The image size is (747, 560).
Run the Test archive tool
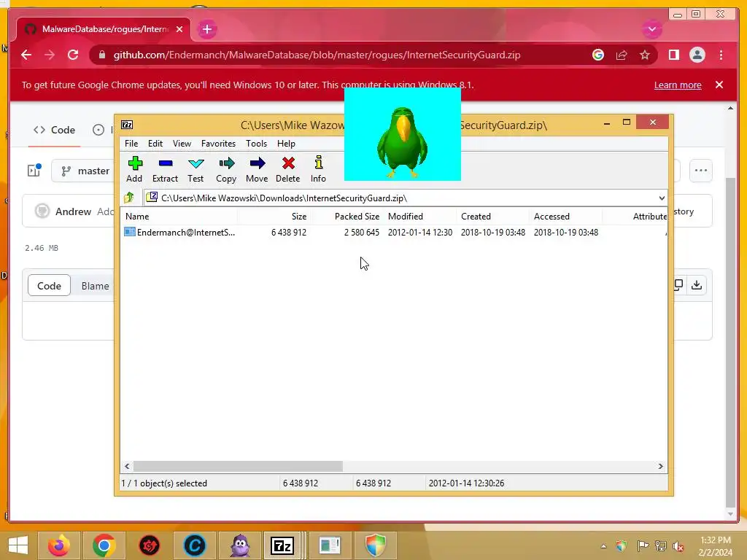196,169
